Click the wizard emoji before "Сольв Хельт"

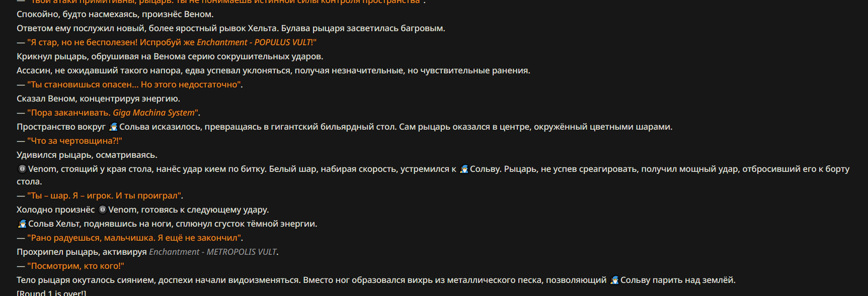(22, 224)
